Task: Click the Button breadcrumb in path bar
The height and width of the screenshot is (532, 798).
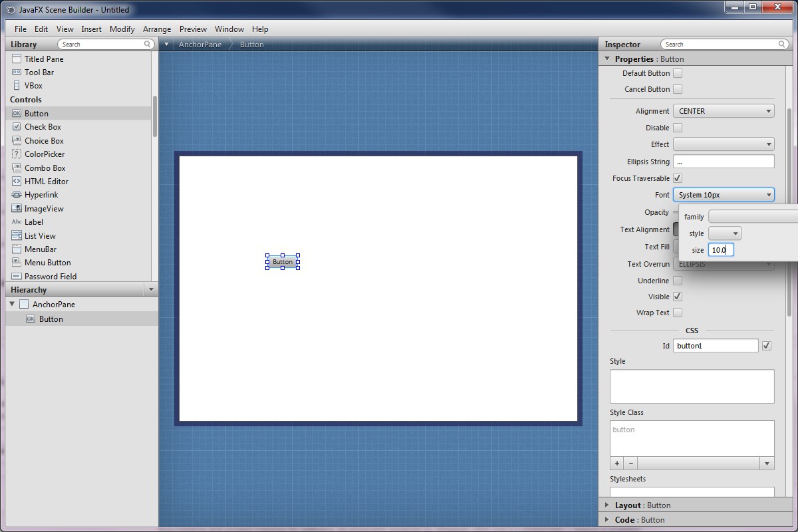Action: [251, 45]
